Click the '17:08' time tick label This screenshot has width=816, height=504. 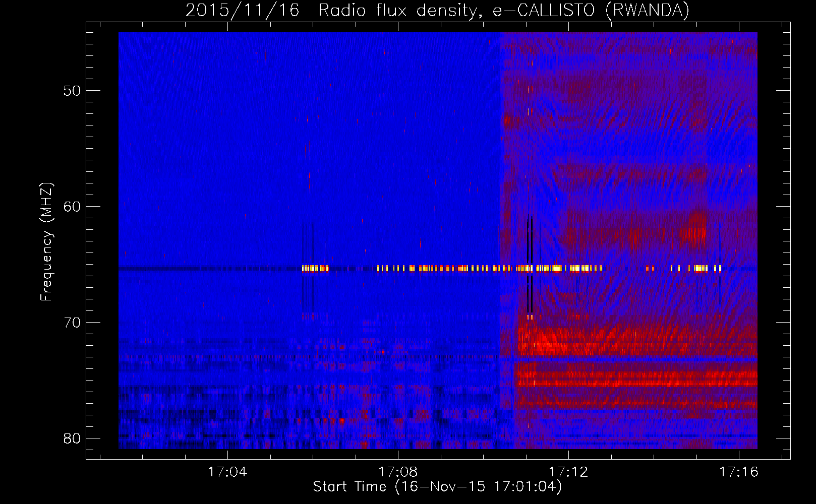coord(398,472)
